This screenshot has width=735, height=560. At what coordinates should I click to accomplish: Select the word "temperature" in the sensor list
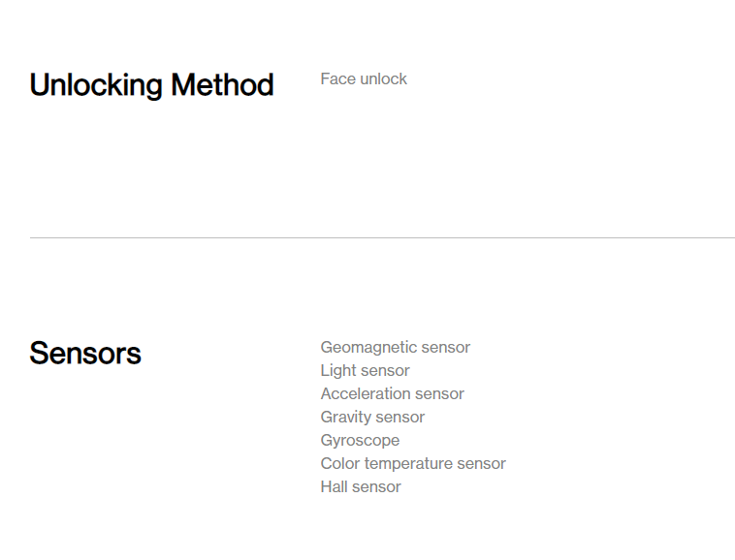pos(407,463)
